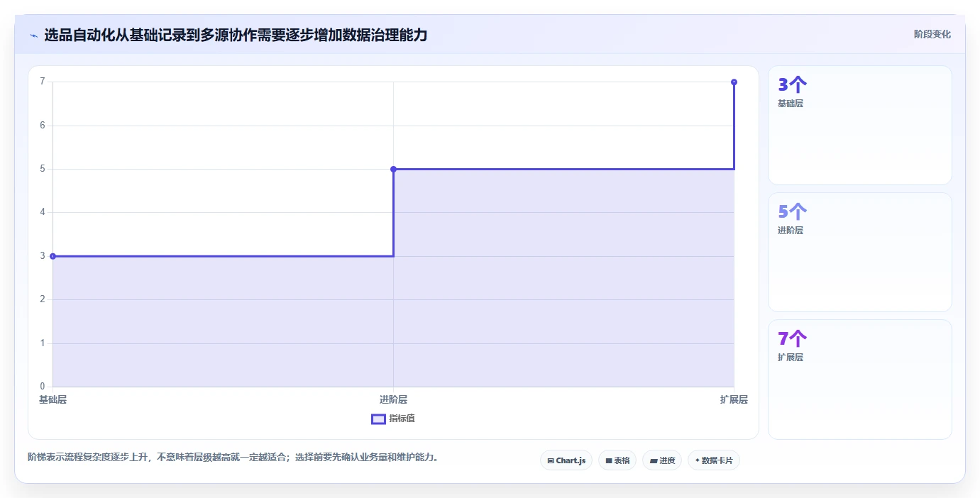
Task: Toggle the 指标值 legend item
Action: pyautogui.click(x=393, y=419)
